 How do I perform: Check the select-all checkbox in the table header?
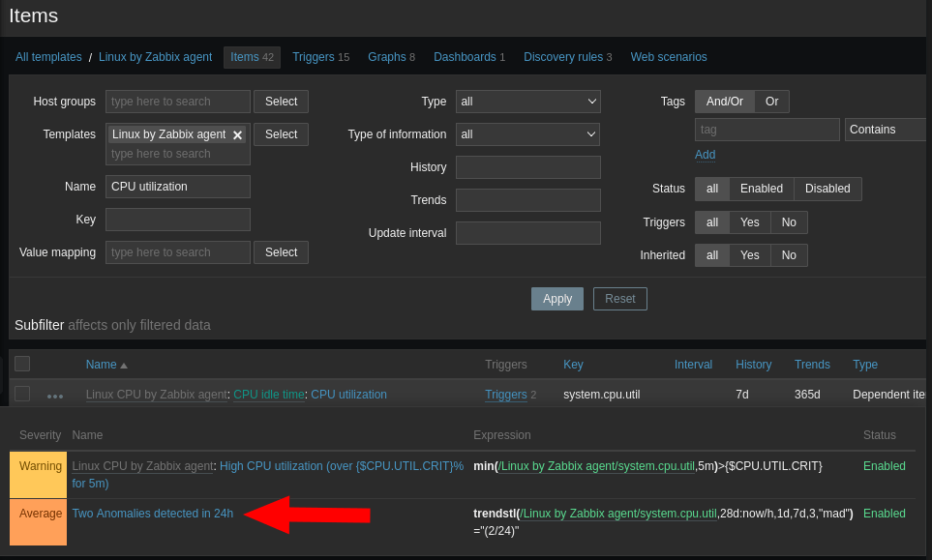(x=21, y=364)
